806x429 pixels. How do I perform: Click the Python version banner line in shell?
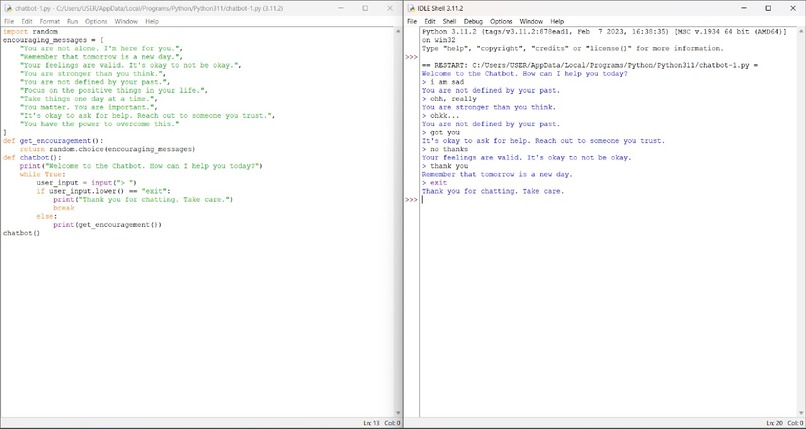604,31
